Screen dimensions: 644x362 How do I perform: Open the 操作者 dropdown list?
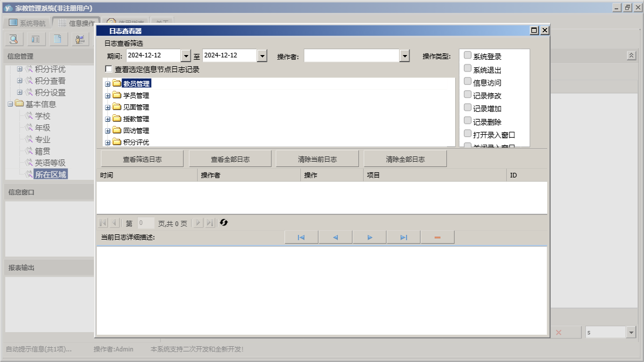(x=405, y=56)
